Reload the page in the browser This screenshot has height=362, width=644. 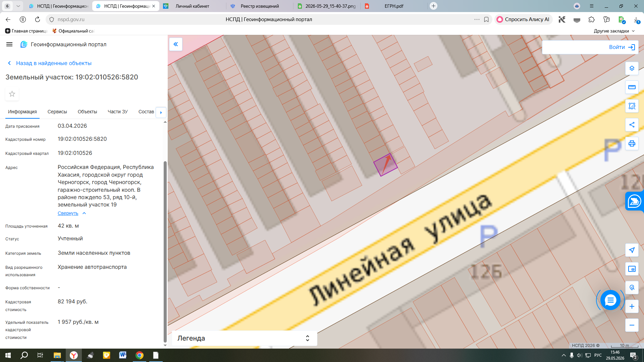38,19
